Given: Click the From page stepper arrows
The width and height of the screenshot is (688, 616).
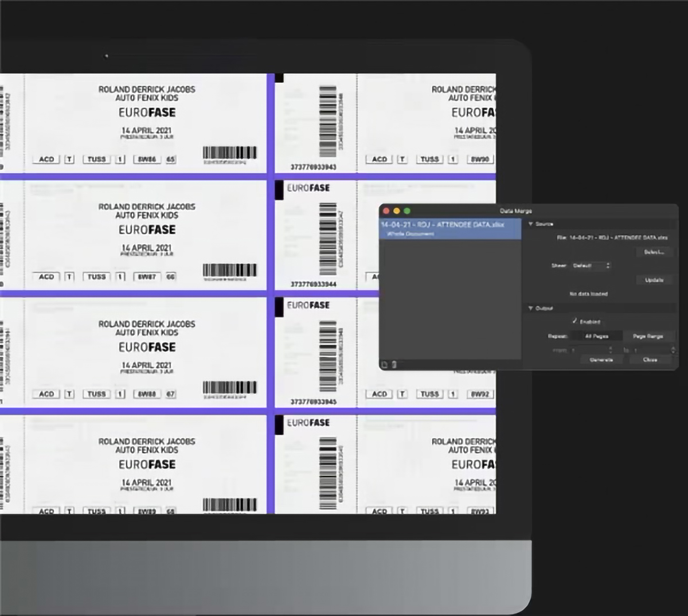Looking at the screenshot, I should pyautogui.click(x=610, y=350).
